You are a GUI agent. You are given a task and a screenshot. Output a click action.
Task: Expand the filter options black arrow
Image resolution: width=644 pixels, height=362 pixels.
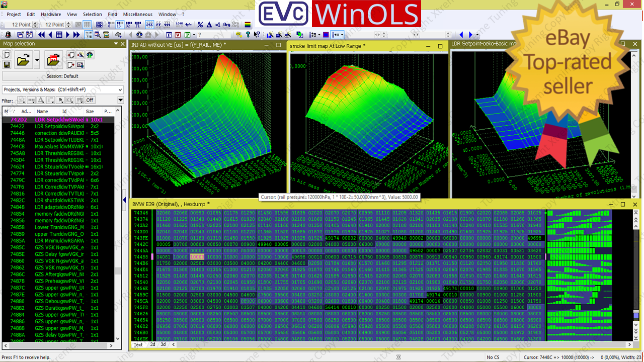tap(121, 100)
